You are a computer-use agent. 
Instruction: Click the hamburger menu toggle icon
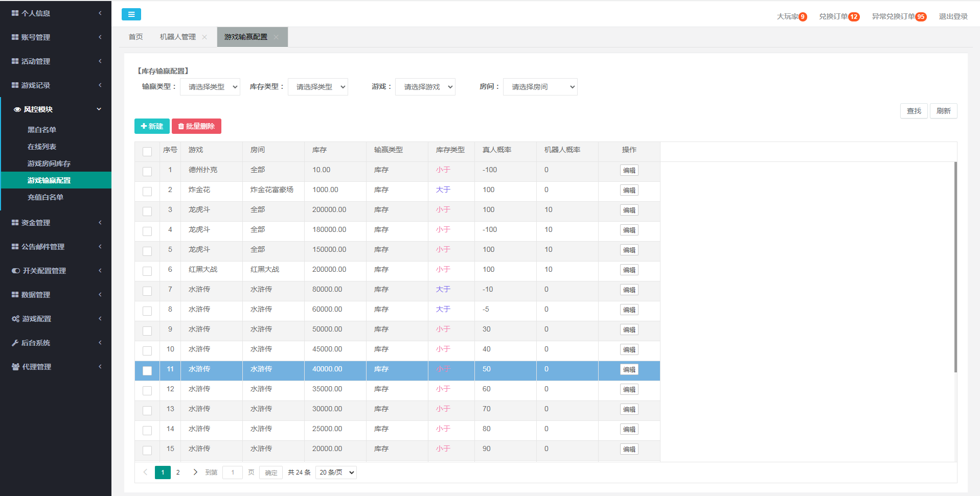coord(131,14)
